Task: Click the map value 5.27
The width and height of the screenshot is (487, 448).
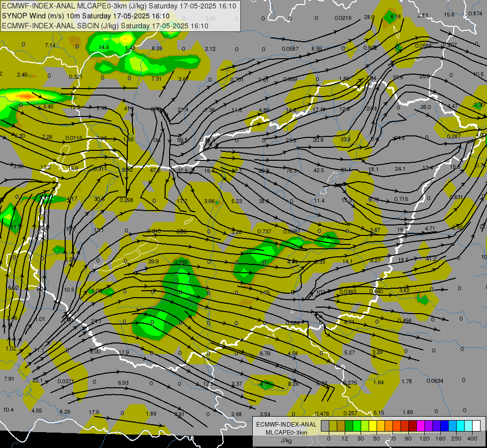Action: pos(349,352)
